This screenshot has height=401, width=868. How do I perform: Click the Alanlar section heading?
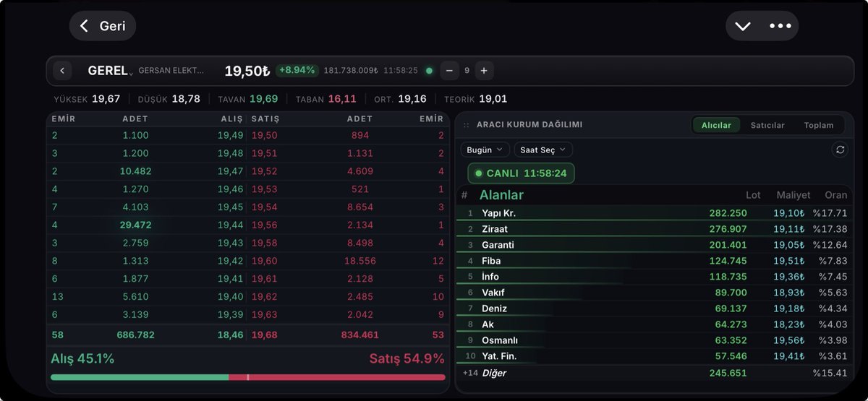501,195
